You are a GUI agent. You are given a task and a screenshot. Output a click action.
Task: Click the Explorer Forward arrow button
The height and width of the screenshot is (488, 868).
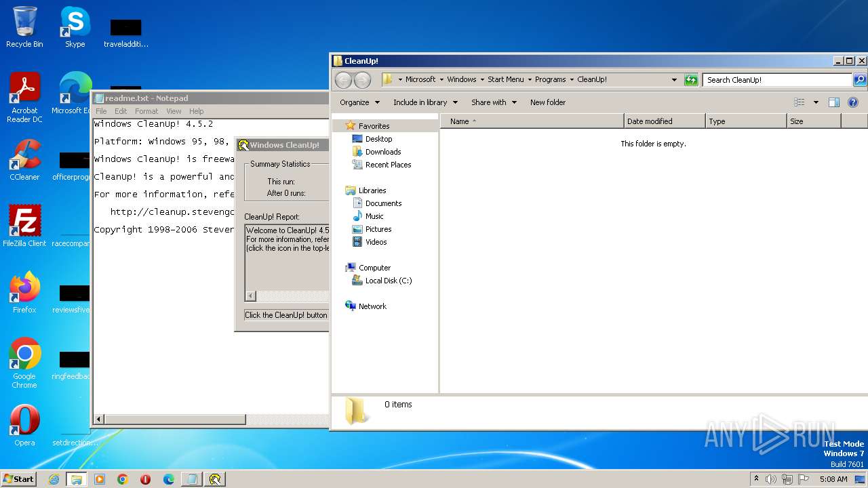pyautogui.click(x=363, y=80)
